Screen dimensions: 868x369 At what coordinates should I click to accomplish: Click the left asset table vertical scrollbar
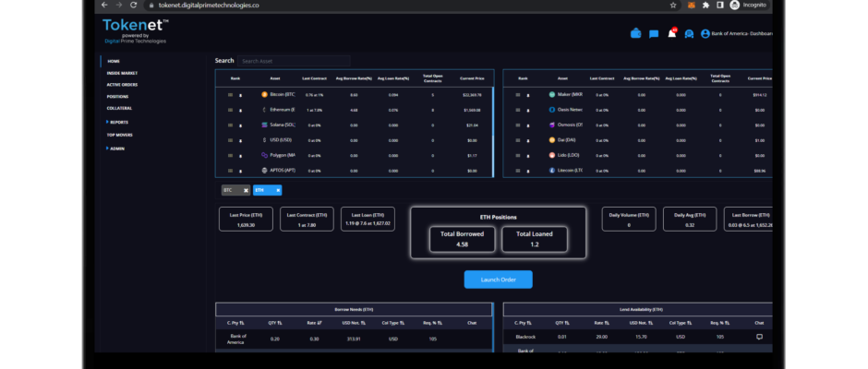pyautogui.click(x=493, y=133)
